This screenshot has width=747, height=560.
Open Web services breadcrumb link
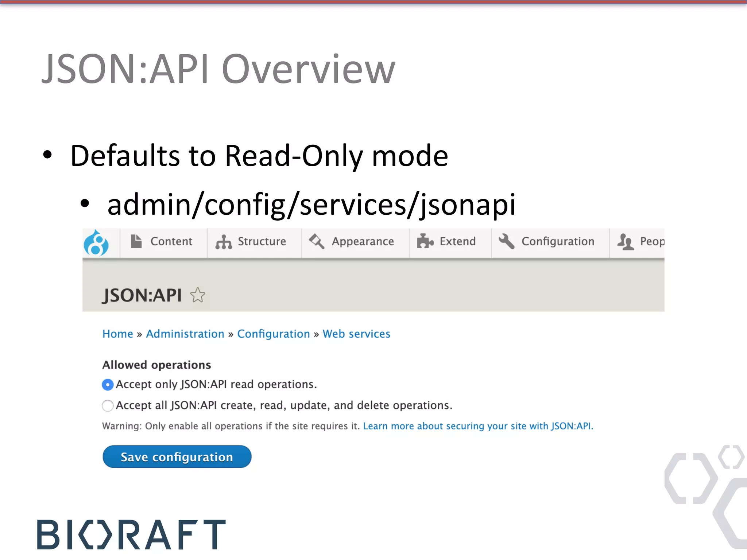pos(356,334)
